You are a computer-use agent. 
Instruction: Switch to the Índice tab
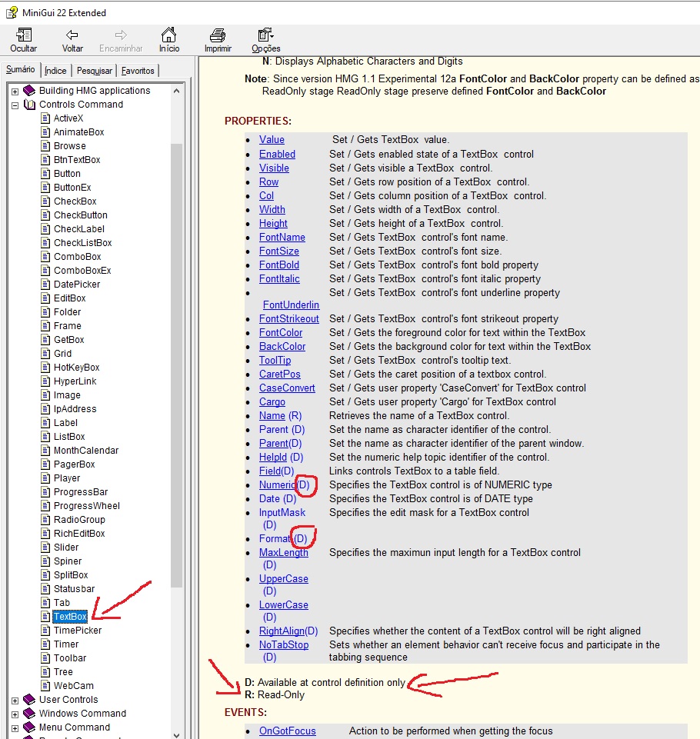[x=55, y=71]
